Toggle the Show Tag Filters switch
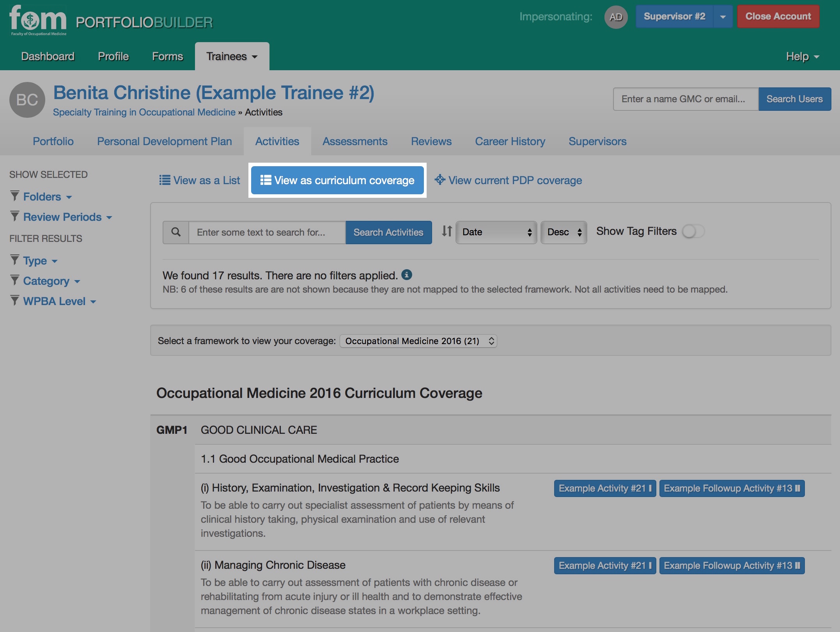840x632 pixels. click(693, 231)
